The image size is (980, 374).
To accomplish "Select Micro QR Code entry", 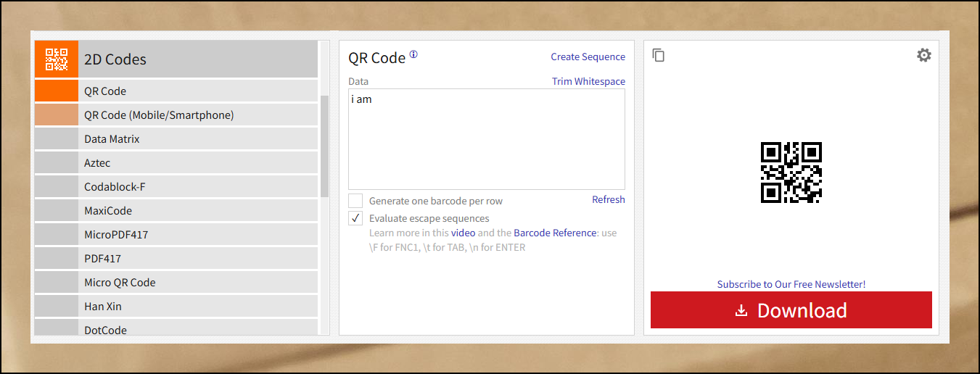I will coord(176,282).
